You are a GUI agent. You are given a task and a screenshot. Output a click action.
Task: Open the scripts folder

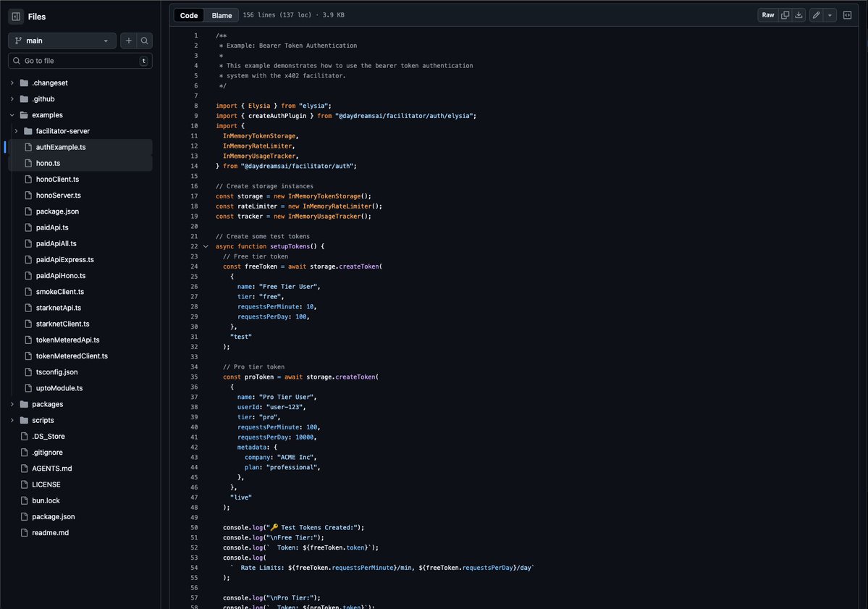click(43, 420)
